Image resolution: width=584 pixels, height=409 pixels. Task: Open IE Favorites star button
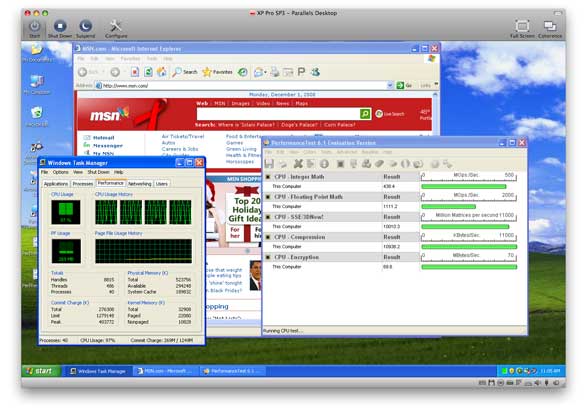218,72
